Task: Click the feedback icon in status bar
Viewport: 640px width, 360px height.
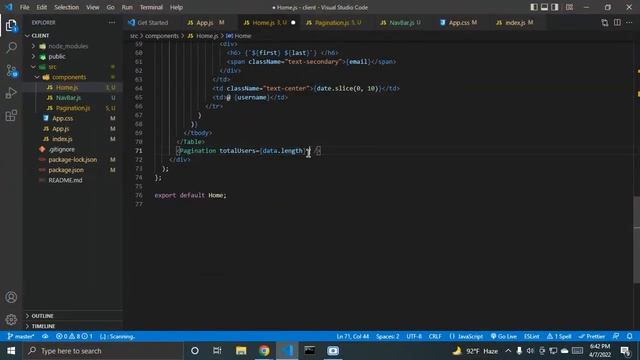Action: pos(616,336)
